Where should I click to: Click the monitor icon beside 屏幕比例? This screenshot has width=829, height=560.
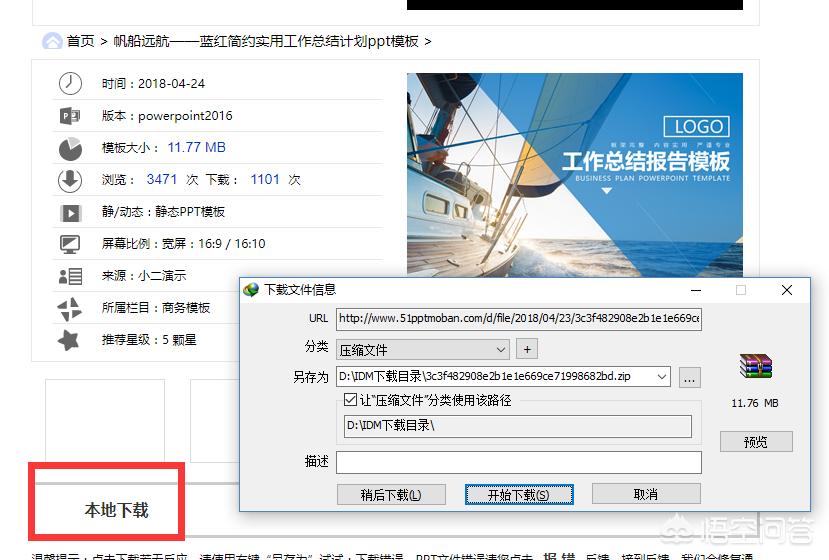(70, 244)
